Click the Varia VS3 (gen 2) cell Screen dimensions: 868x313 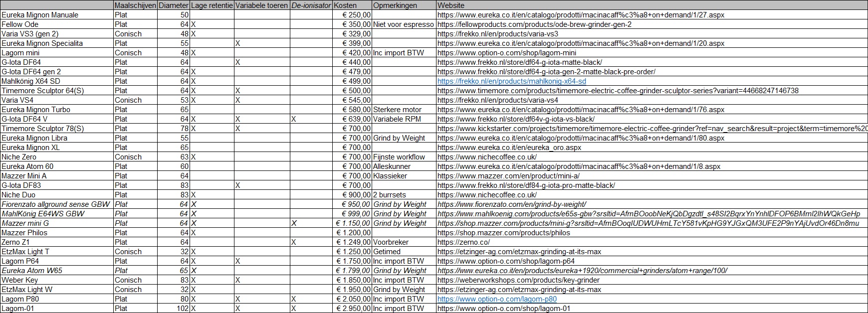point(57,34)
